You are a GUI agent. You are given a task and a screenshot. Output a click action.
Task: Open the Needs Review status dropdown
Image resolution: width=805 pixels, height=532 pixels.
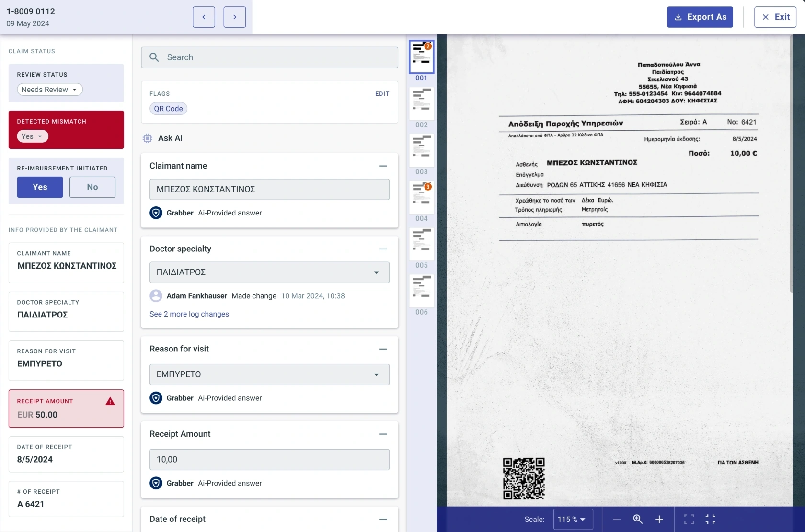tap(50, 90)
